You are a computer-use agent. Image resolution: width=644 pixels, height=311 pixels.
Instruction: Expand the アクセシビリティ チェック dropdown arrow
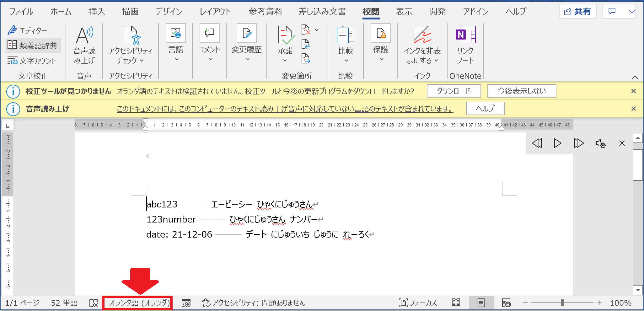[x=142, y=61]
